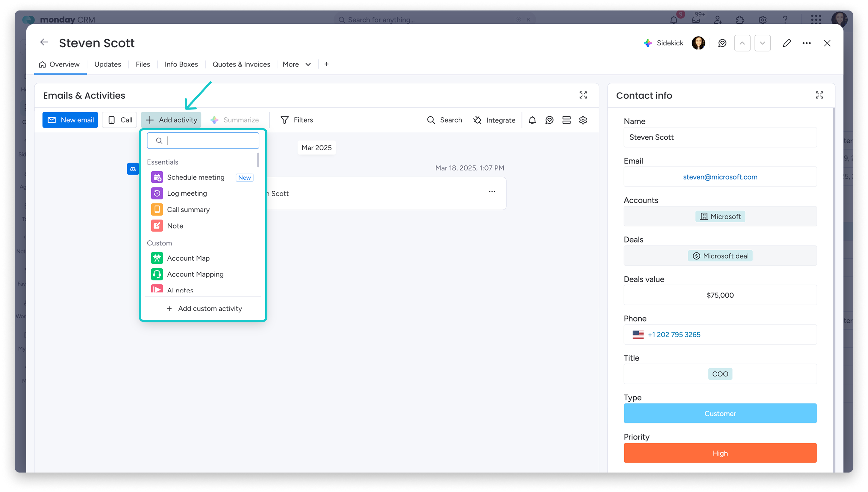Click the Account Map icon
Image resolution: width=868 pixels, height=492 pixels.
[x=157, y=258]
